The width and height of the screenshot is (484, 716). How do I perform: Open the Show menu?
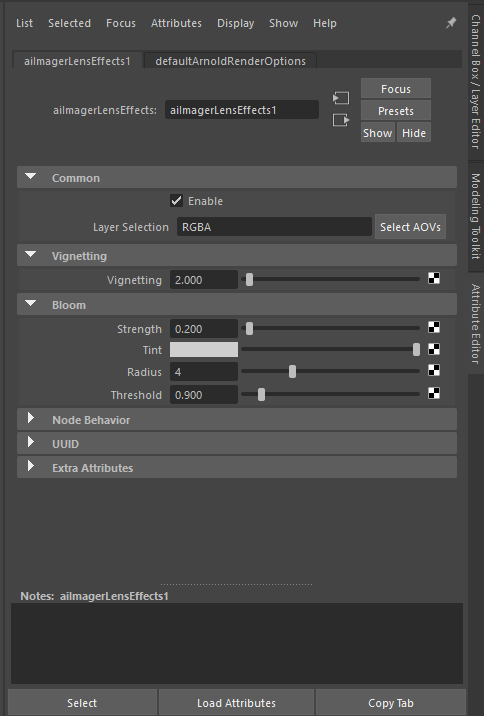click(x=284, y=23)
